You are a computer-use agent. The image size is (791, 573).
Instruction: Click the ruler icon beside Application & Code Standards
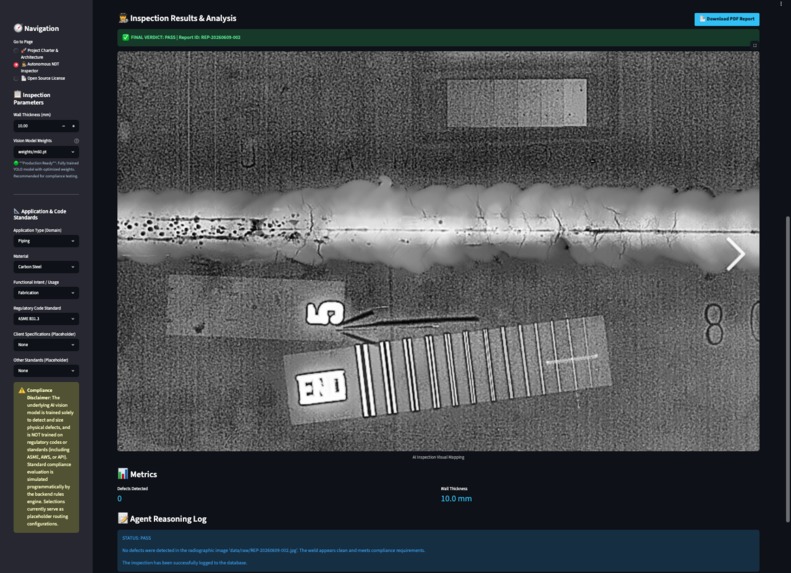pyautogui.click(x=17, y=211)
